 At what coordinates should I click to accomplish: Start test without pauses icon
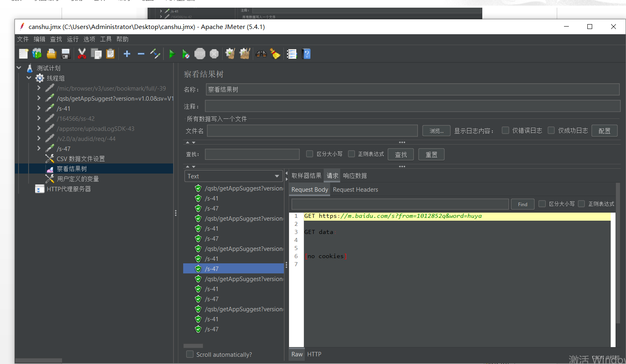(x=186, y=54)
